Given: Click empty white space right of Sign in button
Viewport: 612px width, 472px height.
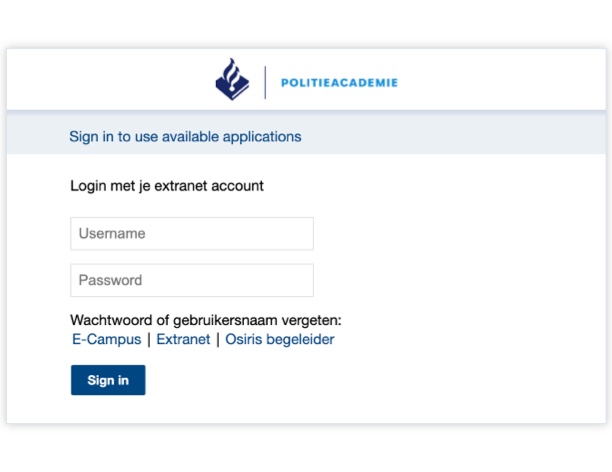Looking at the screenshot, I should (350, 380).
